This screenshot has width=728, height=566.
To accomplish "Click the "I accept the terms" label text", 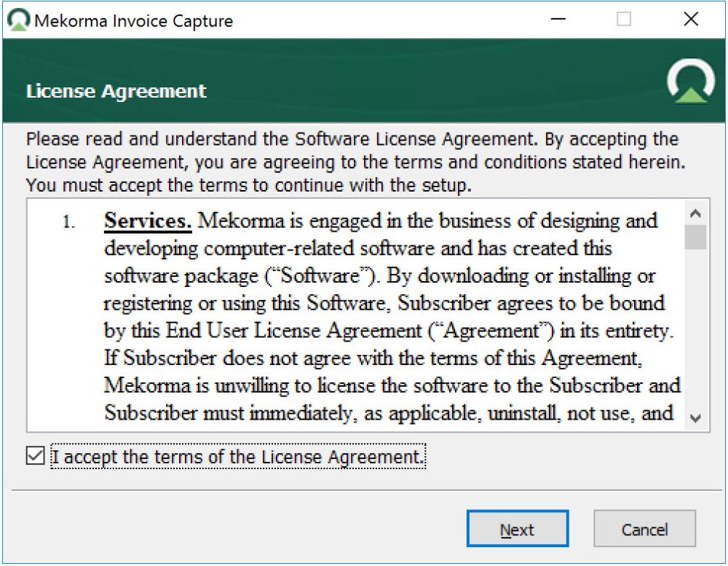I will pyautogui.click(x=237, y=457).
